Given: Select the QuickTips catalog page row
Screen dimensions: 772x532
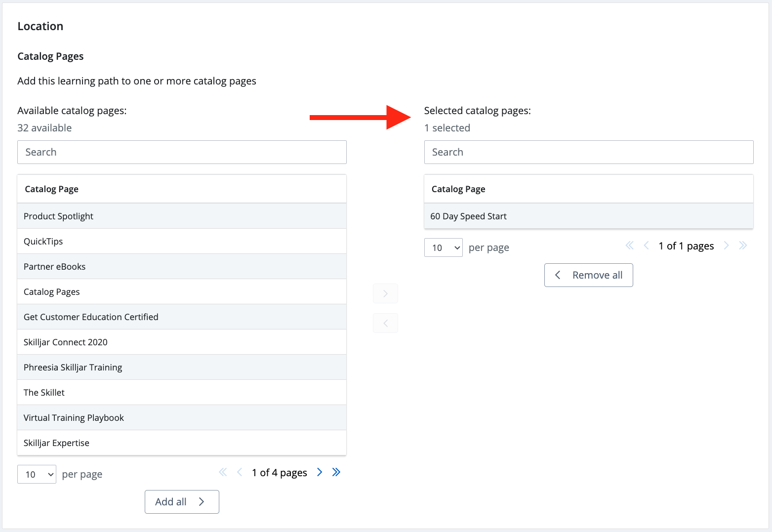Looking at the screenshot, I should click(182, 242).
